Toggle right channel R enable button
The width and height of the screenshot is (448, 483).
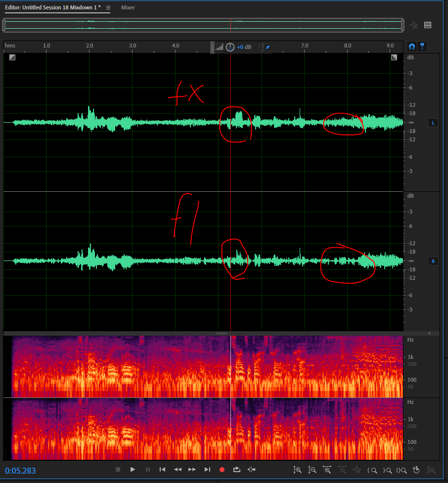[x=433, y=261]
